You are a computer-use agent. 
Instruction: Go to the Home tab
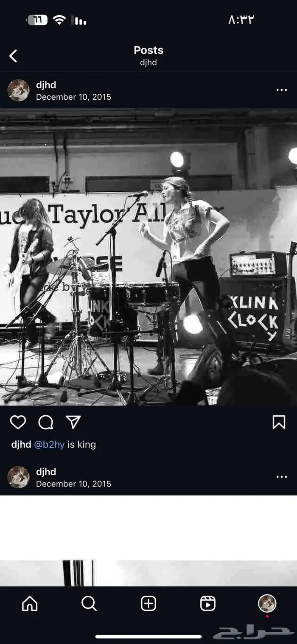tap(30, 603)
